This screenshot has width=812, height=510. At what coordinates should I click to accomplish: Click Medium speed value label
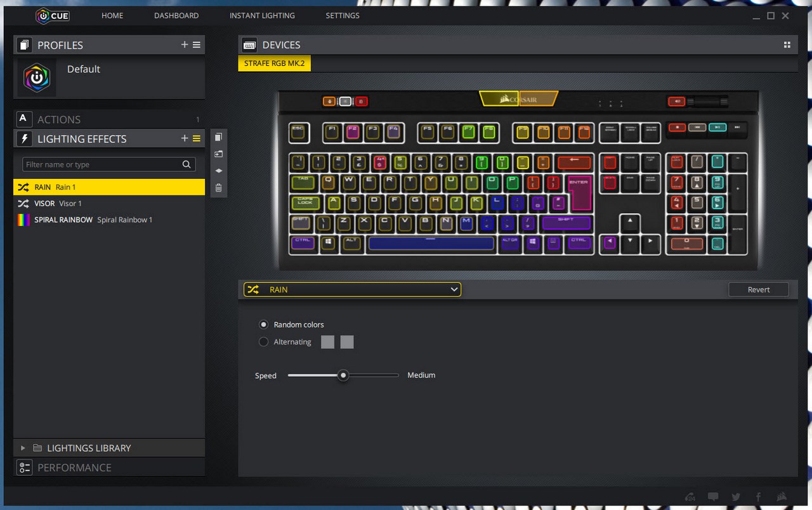pyautogui.click(x=421, y=376)
